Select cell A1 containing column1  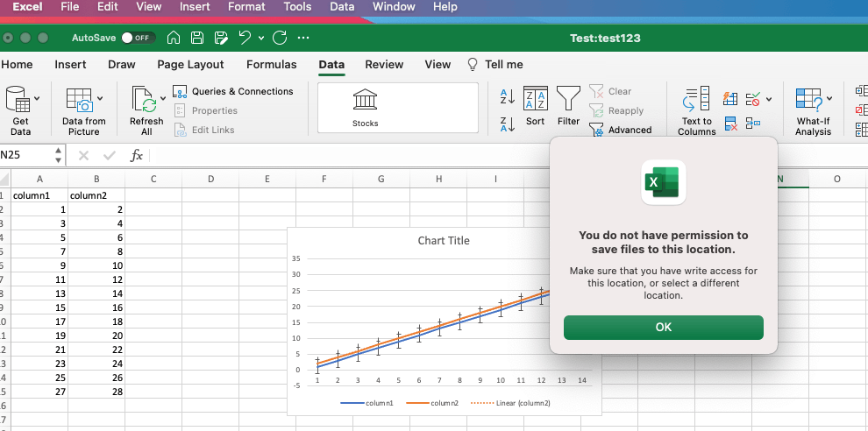click(39, 195)
